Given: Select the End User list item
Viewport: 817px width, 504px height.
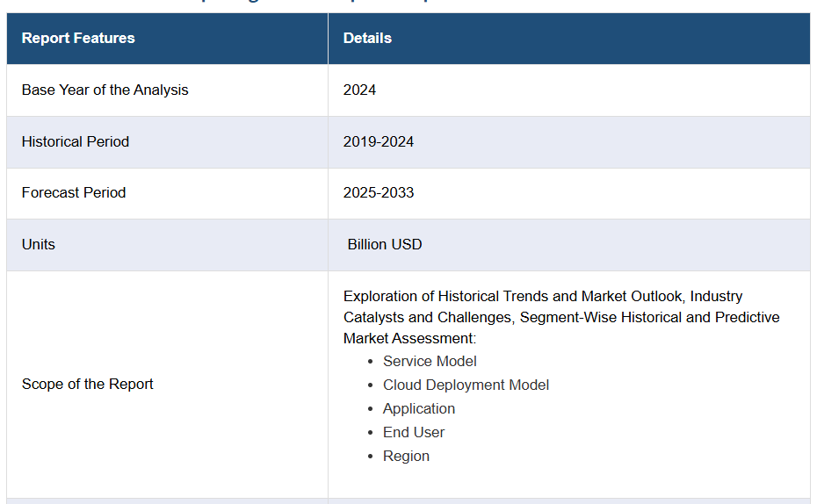Looking at the screenshot, I should (x=414, y=433).
